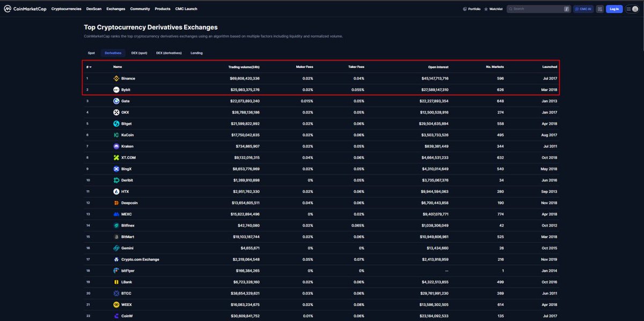Viewport: 644px width, 321px height.
Task: Click the Gemini exchange logo
Action: pyautogui.click(x=116, y=248)
